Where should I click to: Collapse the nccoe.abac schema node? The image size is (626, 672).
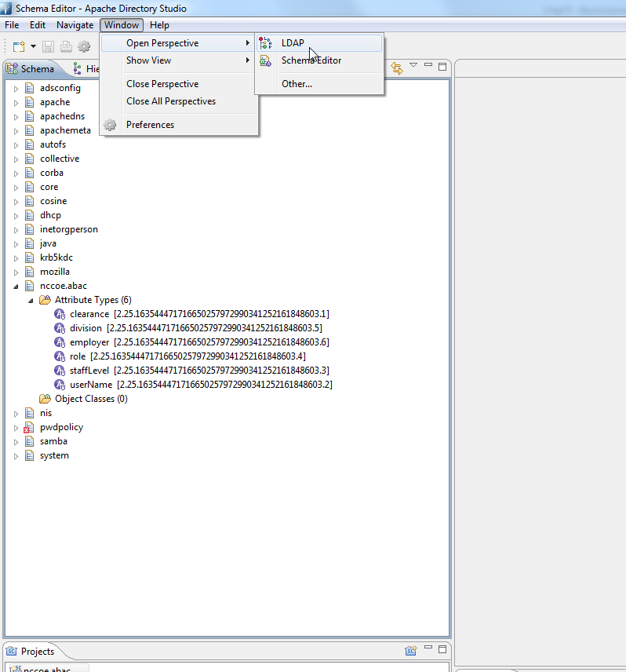16,287
